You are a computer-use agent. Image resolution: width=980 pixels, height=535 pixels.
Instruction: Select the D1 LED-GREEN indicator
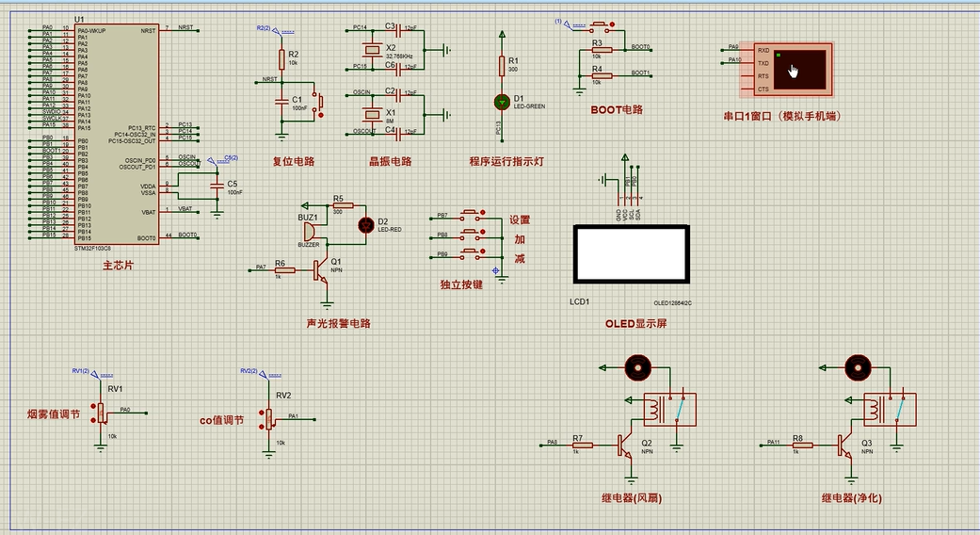coord(502,102)
